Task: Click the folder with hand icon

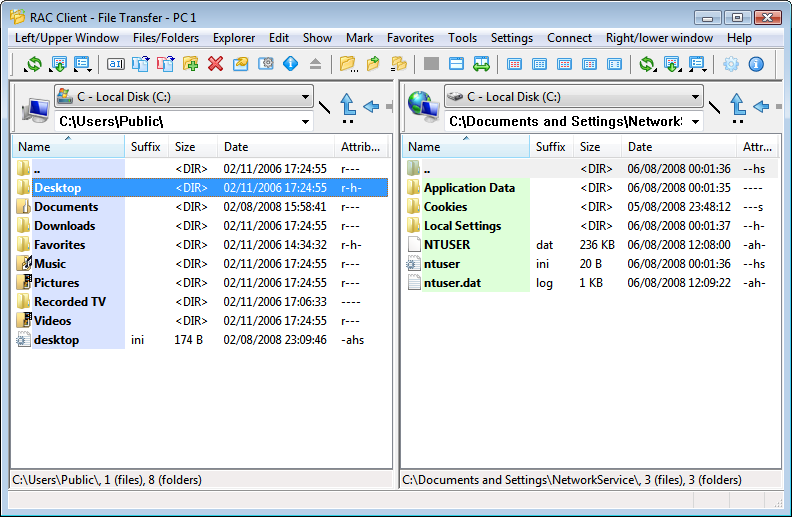Action: point(240,64)
